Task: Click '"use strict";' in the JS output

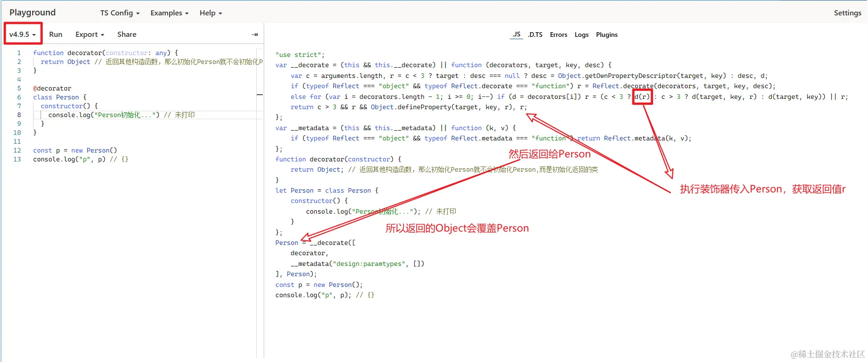Action: (300, 55)
